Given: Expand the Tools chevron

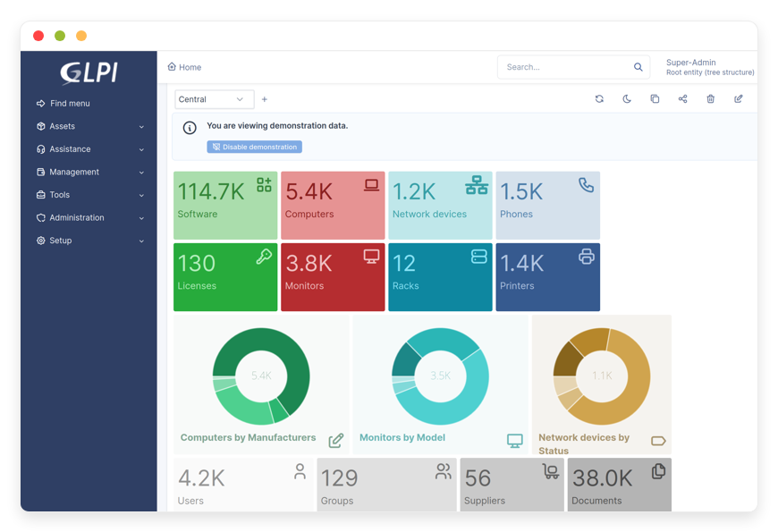Looking at the screenshot, I should click(141, 196).
